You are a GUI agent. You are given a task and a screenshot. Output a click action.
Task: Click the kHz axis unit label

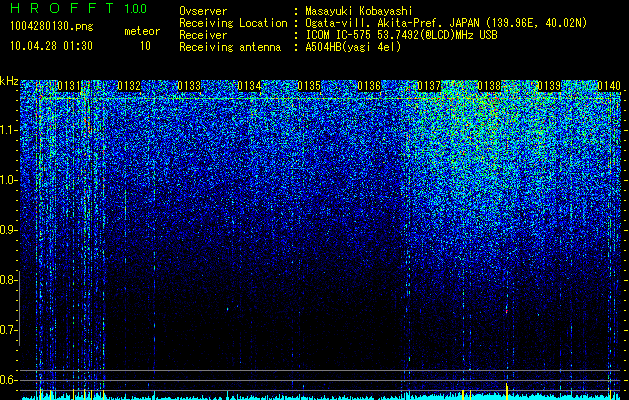9,81
